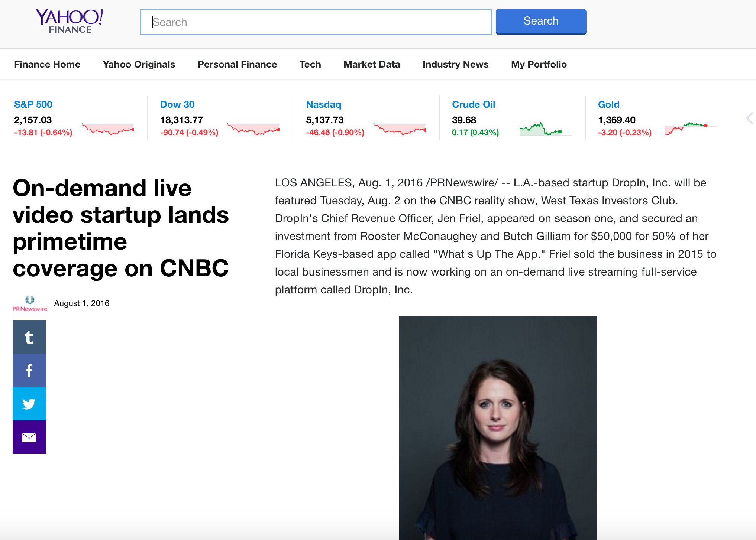The width and height of the screenshot is (756, 540).
Task: Click Crude Oil change 0.17 (0.43%)
Action: 476,132
